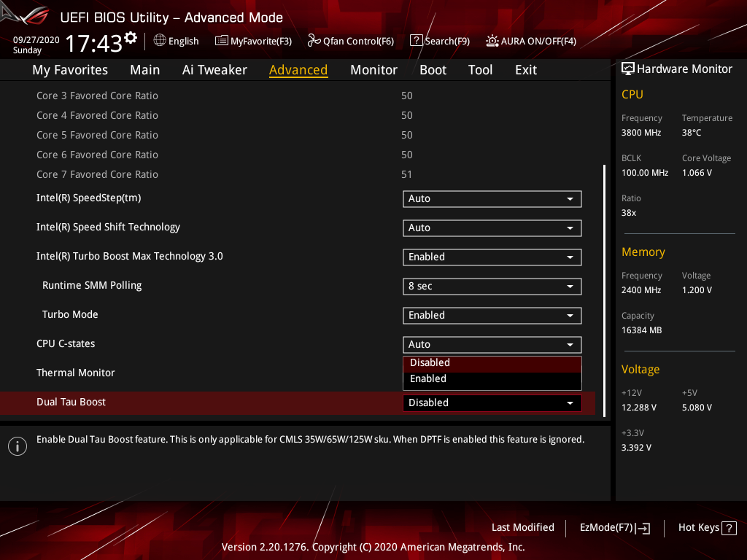
Task: Click the Core 7 ratio value 51
Action: tap(406, 174)
